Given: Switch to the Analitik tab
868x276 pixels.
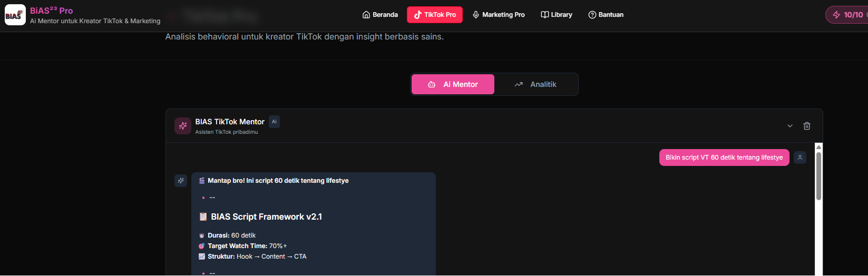Looking at the screenshot, I should [x=535, y=84].
